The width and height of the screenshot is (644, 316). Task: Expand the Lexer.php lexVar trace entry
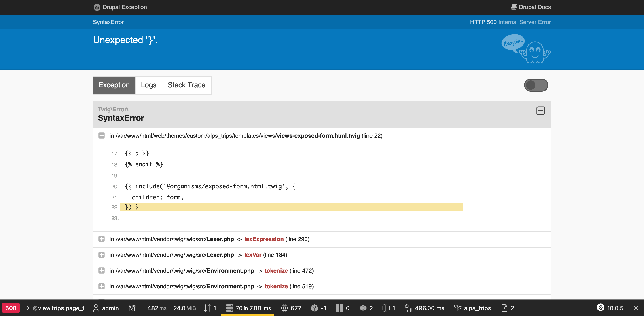click(101, 255)
